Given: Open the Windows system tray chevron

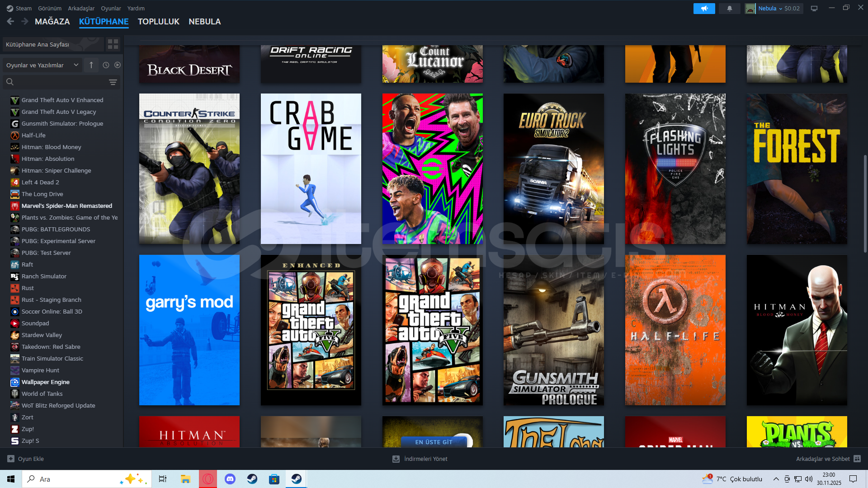Looking at the screenshot, I should pos(776,479).
